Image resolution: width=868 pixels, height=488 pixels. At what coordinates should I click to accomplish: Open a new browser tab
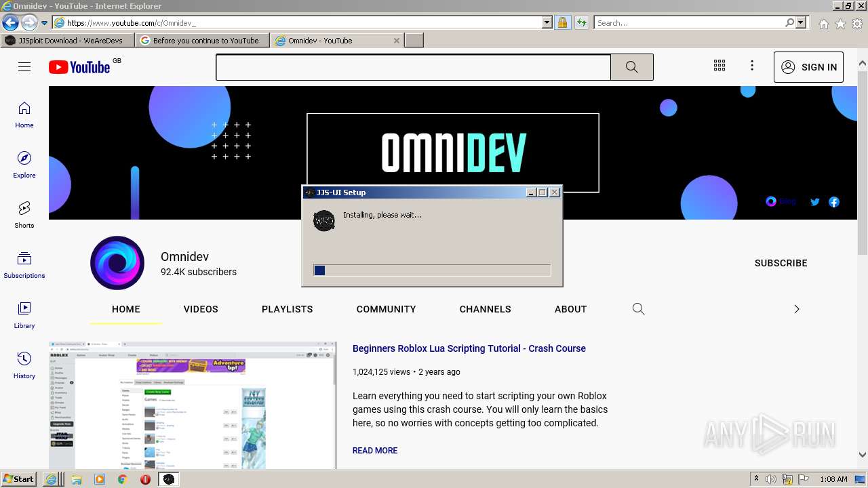414,41
